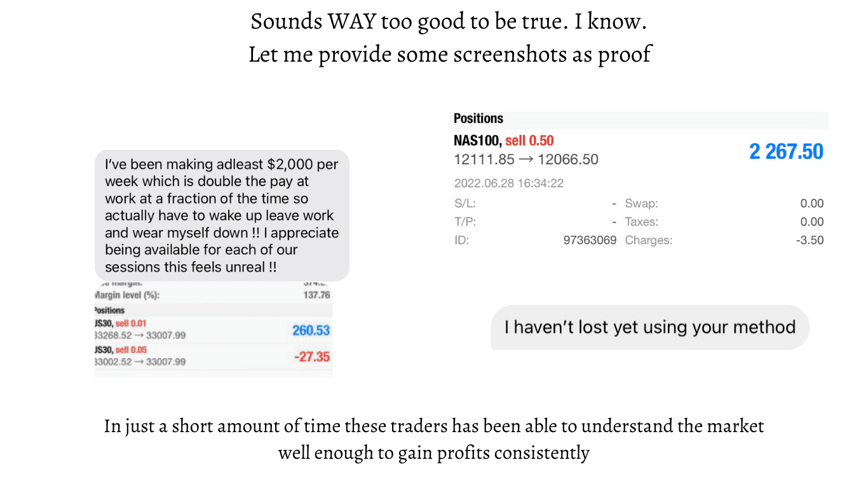Image resolution: width=868 pixels, height=488 pixels.
Task: Click the $2,000 per week testimonial bubble
Action: coord(222,215)
